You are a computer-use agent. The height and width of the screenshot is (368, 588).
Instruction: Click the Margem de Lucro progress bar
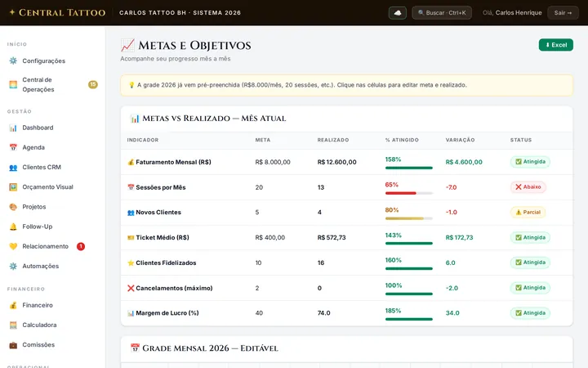pos(409,319)
